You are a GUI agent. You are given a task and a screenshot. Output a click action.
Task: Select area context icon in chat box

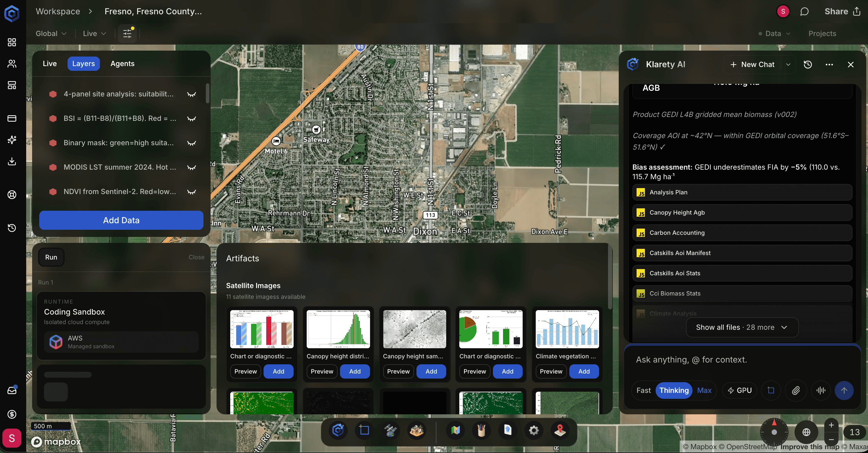tap(771, 390)
